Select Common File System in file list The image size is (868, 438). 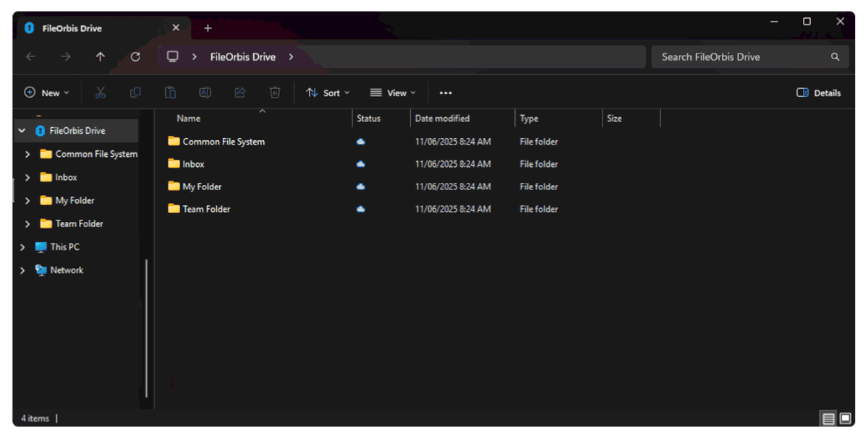click(224, 142)
